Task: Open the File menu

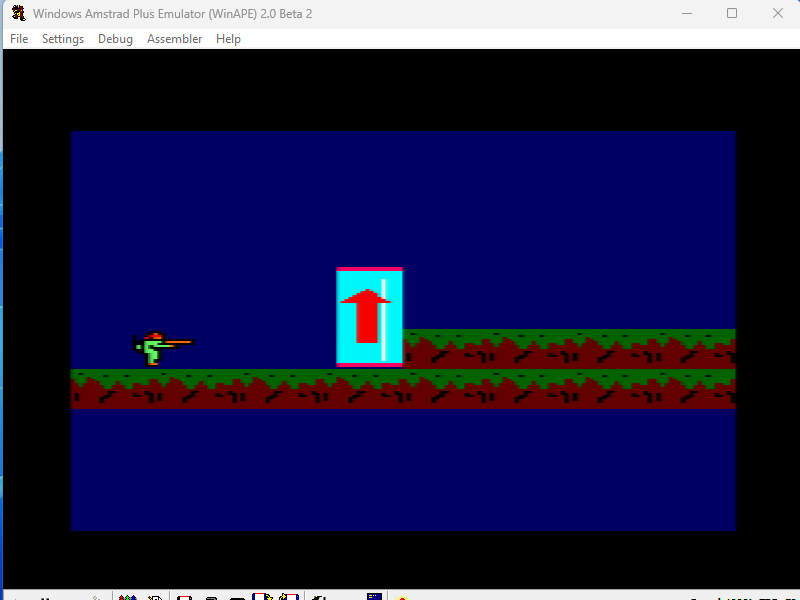Action: click(19, 39)
